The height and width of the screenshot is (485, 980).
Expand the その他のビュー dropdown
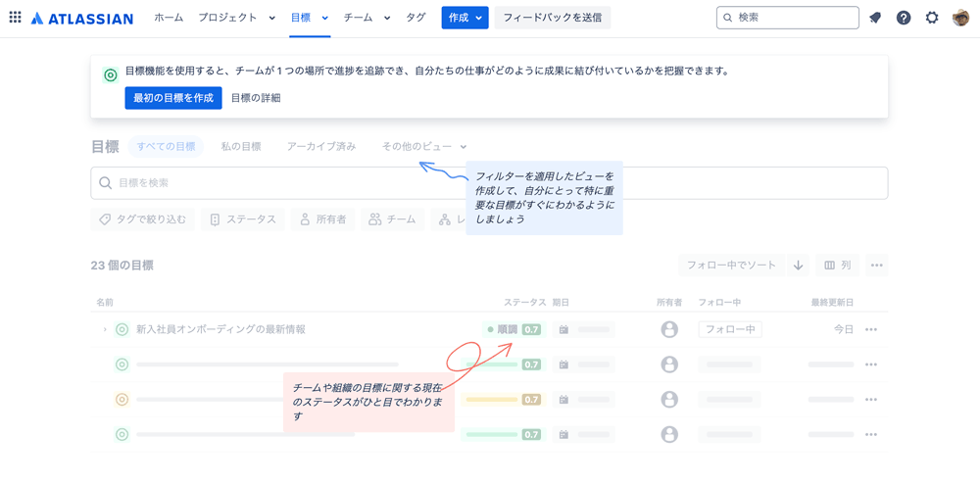tap(423, 147)
